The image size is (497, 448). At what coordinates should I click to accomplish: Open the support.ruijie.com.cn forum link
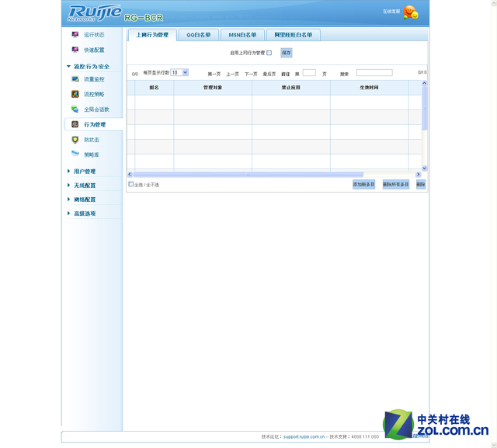(304, 436)
